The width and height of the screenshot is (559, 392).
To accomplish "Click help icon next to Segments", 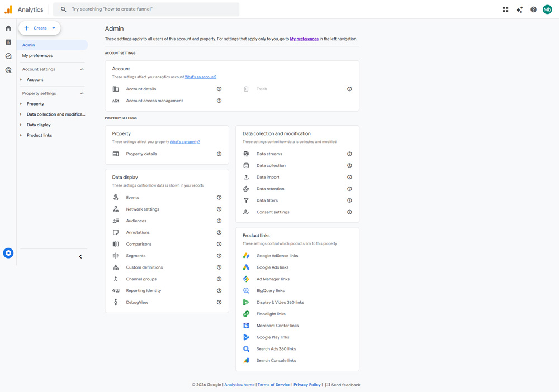I will (219, 256).
